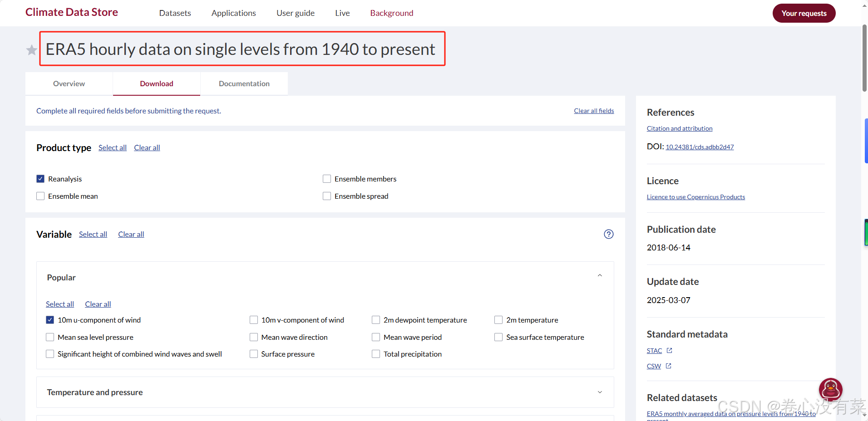Click the Climate Data Store logo

(x=72, y=12)
